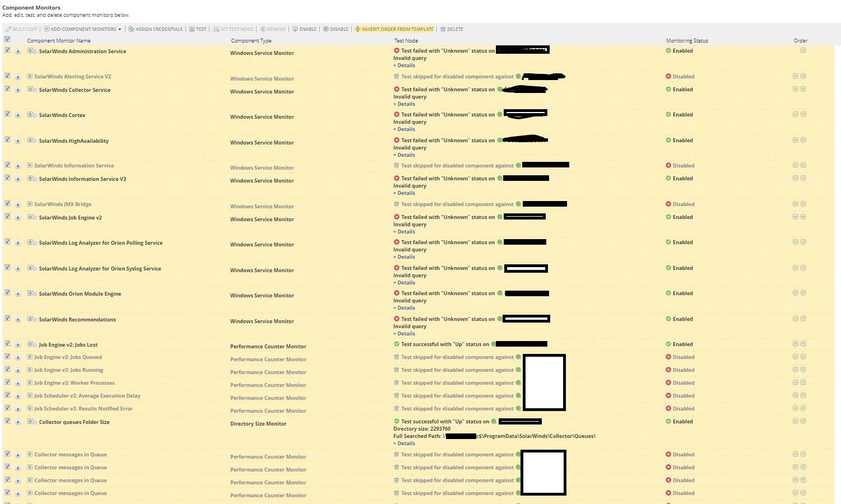Uncheck SolarWinds Recommendations checkbox
The width and height of the screenshot is (841, 504).
pos(7,318)
